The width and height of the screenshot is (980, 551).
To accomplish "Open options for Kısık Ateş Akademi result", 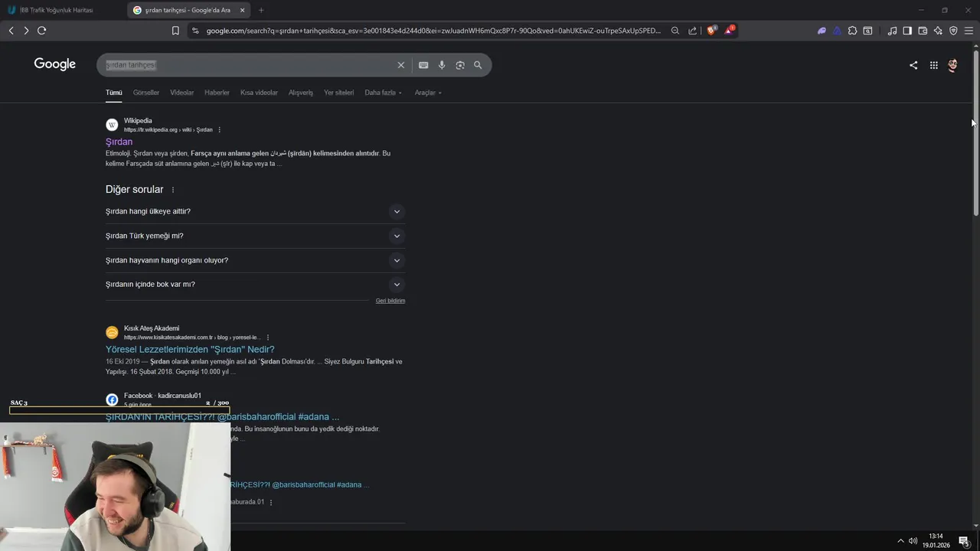I will (268, 337).
